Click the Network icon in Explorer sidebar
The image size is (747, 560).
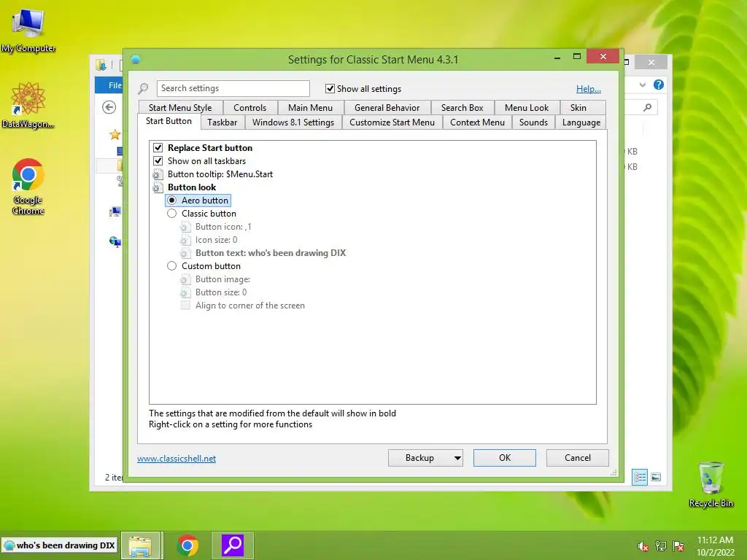115,242
